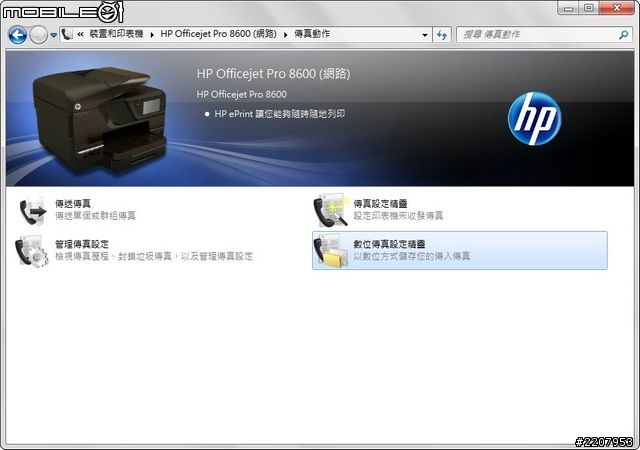Open the recent pages dropdown arrow
Screen dimensions: 640x450
pyautogui.click(x=53, y=36)
